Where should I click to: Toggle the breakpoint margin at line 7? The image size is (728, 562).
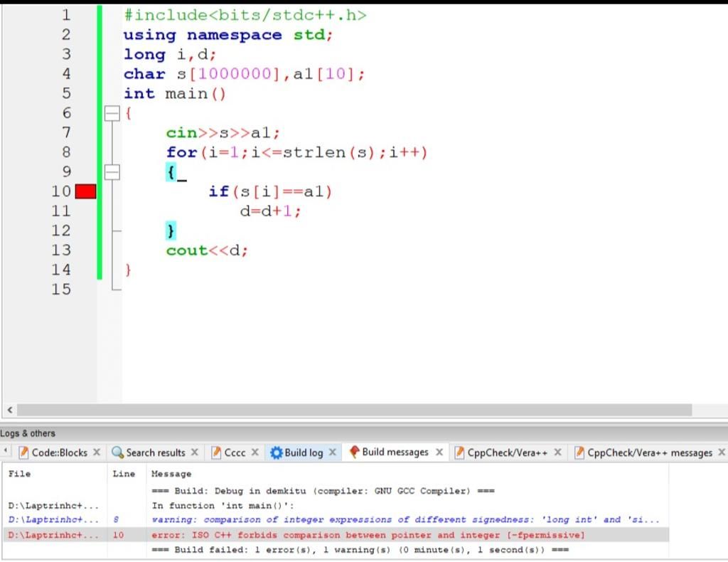pos(85,132)
